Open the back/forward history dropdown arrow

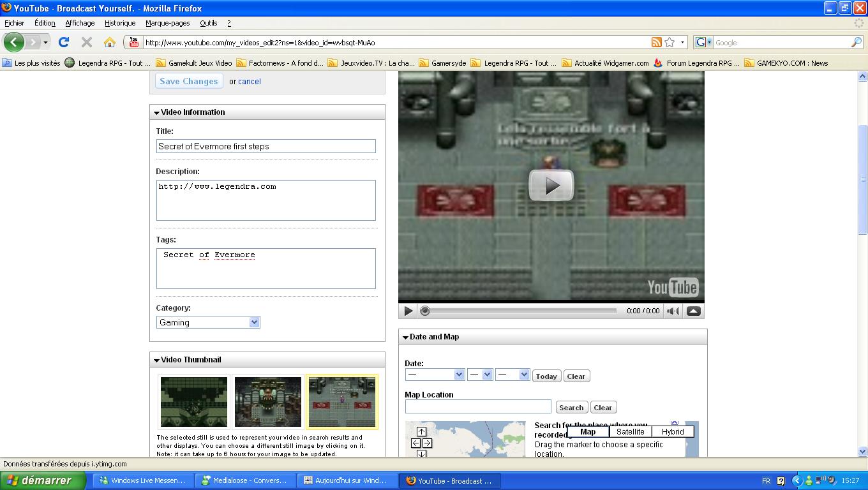click(45, 42)
